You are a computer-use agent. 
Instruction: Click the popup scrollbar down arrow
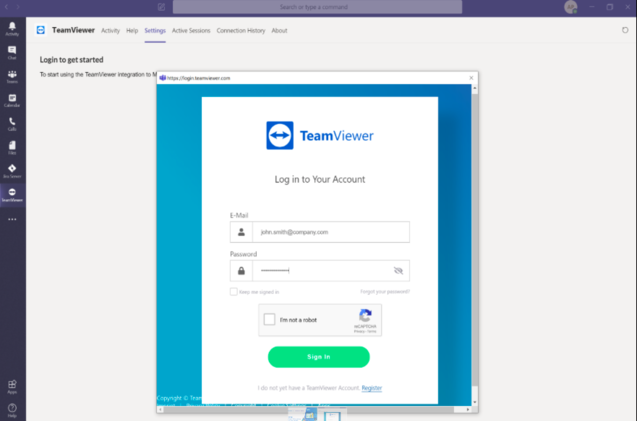click(474, 402)
